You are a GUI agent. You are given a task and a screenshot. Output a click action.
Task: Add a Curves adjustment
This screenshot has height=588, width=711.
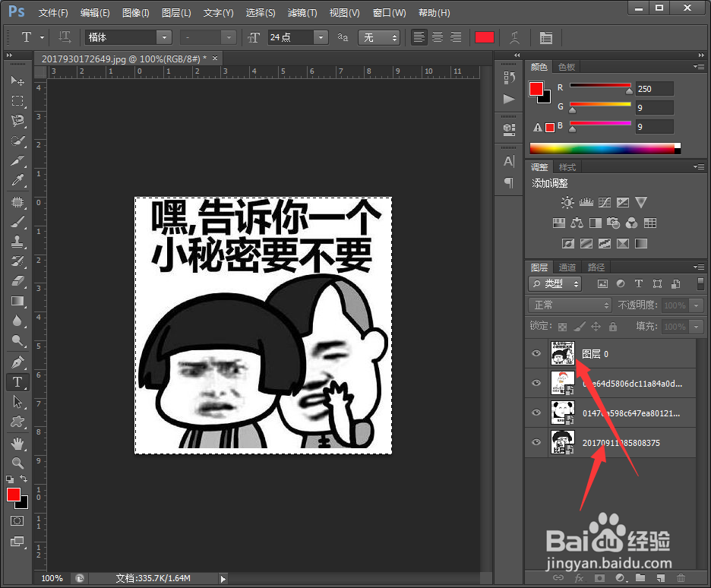tap(605, 202)
